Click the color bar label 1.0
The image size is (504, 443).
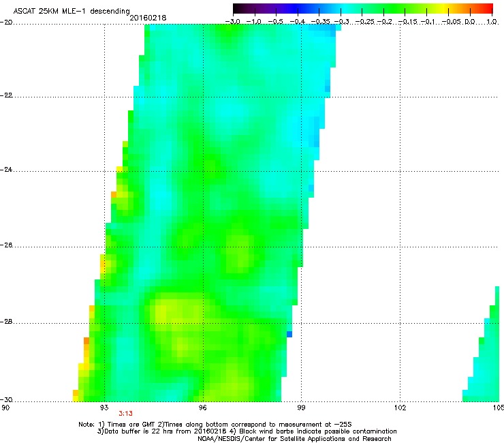pos(492,22)
